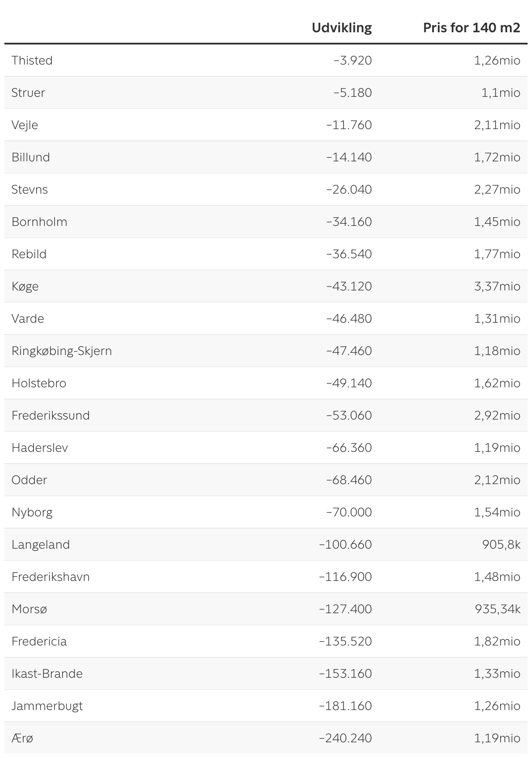Click Frederikssund in the list
Screen dimensions: 532x758
(x=51, y=415)
